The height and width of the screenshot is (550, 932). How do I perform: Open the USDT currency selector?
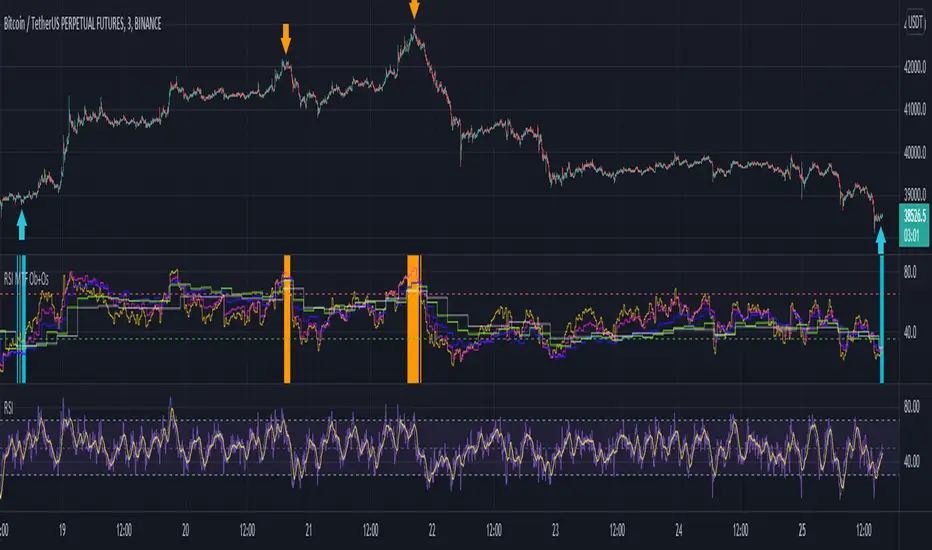tap(915, 23)
